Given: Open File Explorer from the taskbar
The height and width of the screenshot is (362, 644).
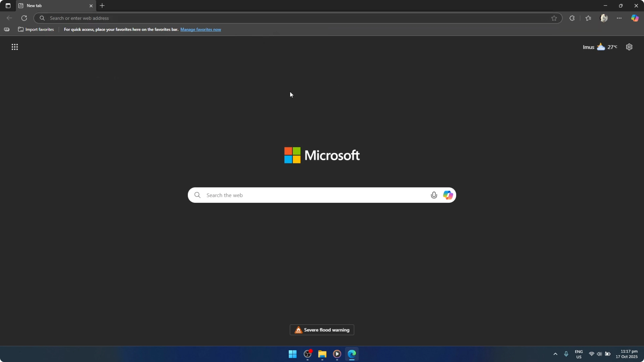Looking at the screenshot, I should (x=322, y=354).
